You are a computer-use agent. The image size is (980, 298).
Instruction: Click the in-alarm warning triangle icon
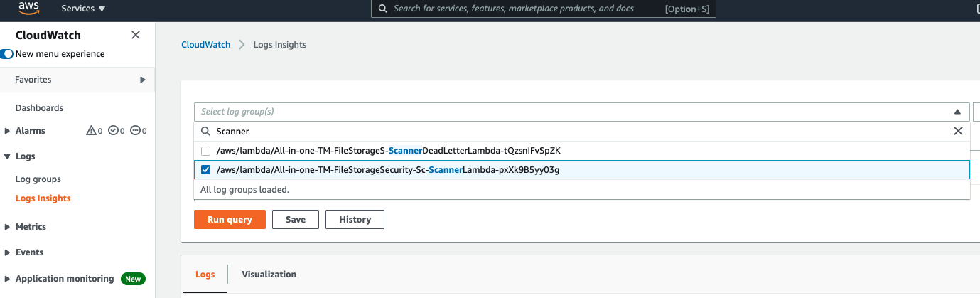point(90,131)
